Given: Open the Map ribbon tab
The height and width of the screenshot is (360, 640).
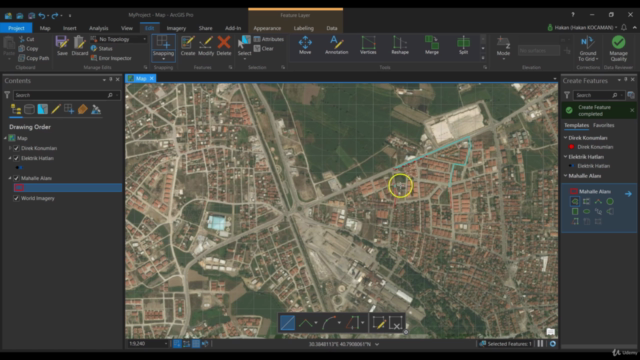Looking at the screenshot, I should click(45, 28).
